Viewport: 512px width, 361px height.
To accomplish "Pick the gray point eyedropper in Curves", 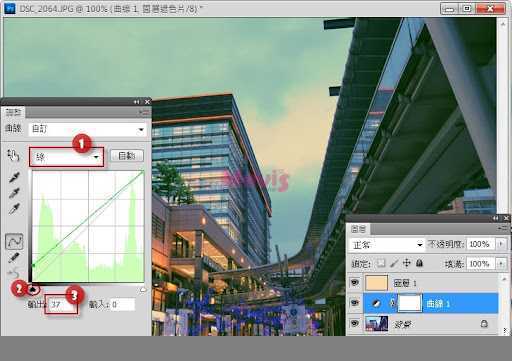I will coord(14,193).
